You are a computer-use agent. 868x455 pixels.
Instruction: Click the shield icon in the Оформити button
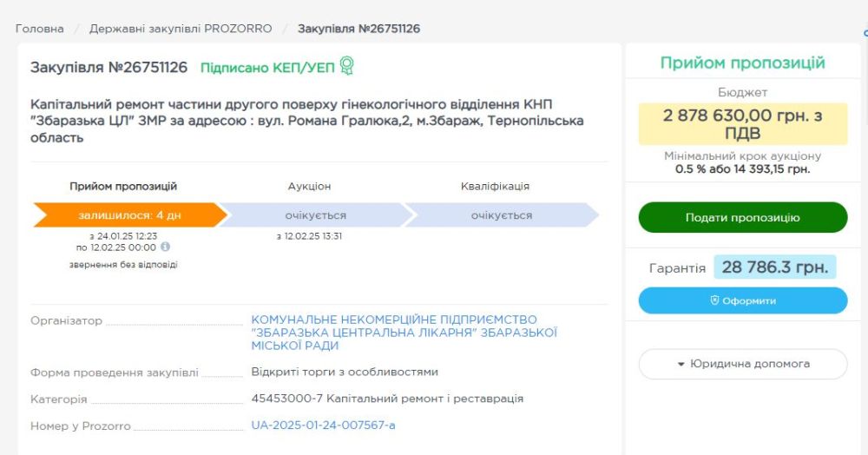pyautogui.click(x=715, y=300)
